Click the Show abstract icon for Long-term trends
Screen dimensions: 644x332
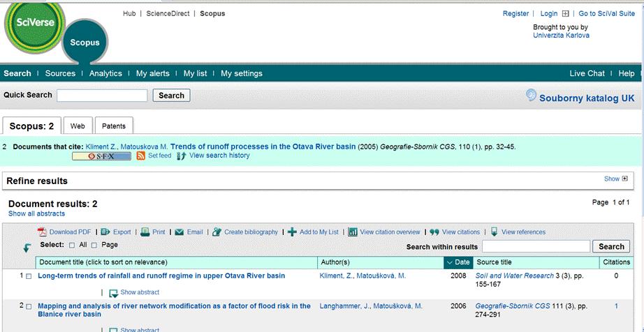point(113,293)
